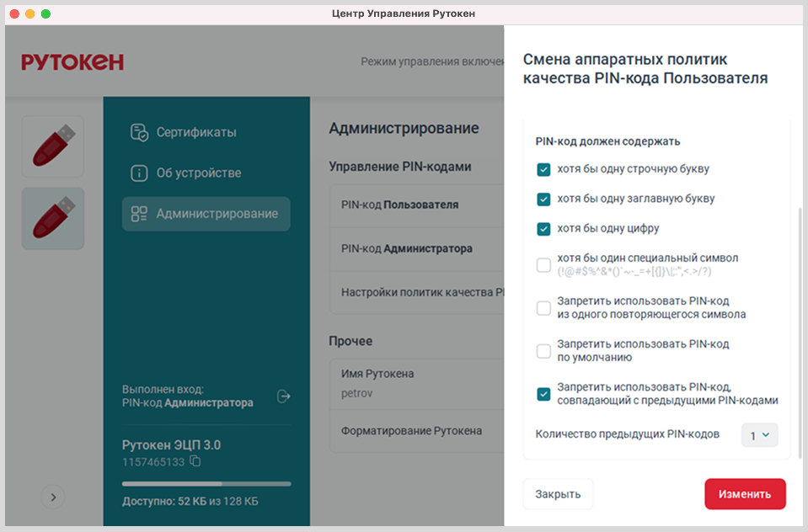Click the Рутокен logo
Viewport: 808px width, 532px height.
pos(72,61)
